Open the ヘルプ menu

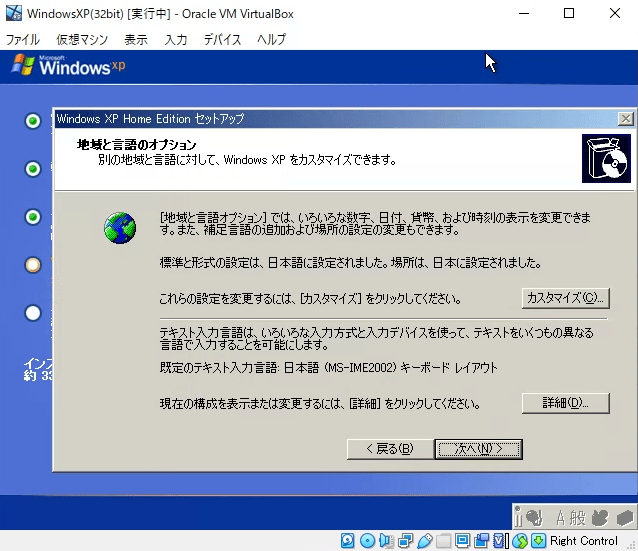click(x=271, y=39)
